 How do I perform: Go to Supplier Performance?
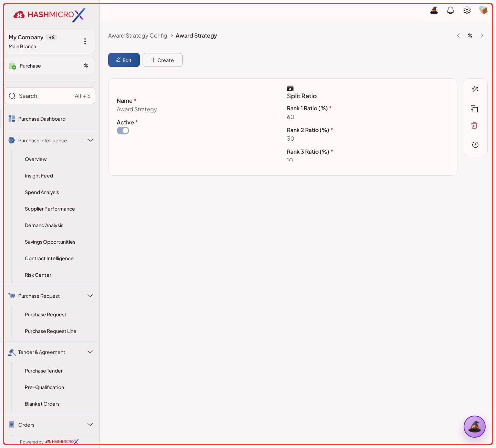point(50,209)
